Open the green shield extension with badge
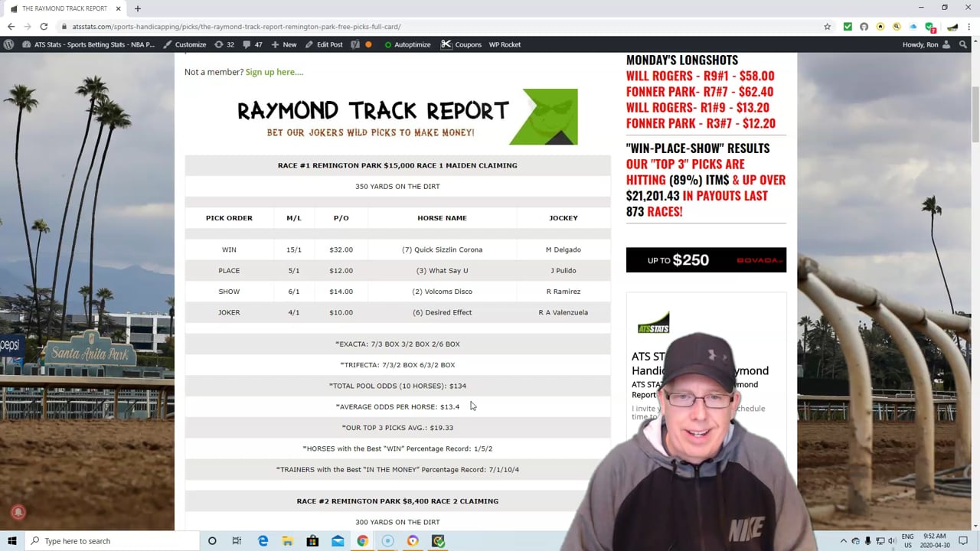This screenshot has width=980, height=551. 930,27
